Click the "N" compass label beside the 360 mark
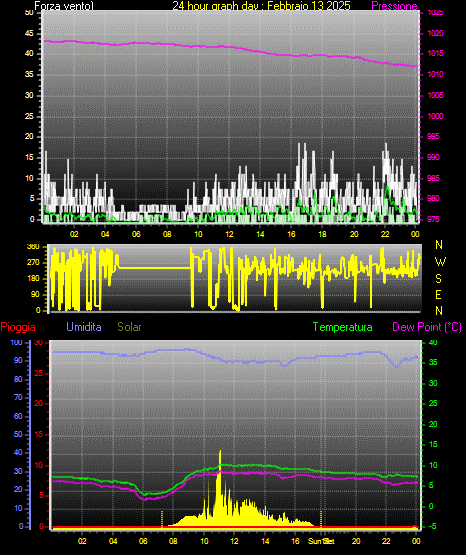The width and height of the screenshot is (466, 555). 439,245
